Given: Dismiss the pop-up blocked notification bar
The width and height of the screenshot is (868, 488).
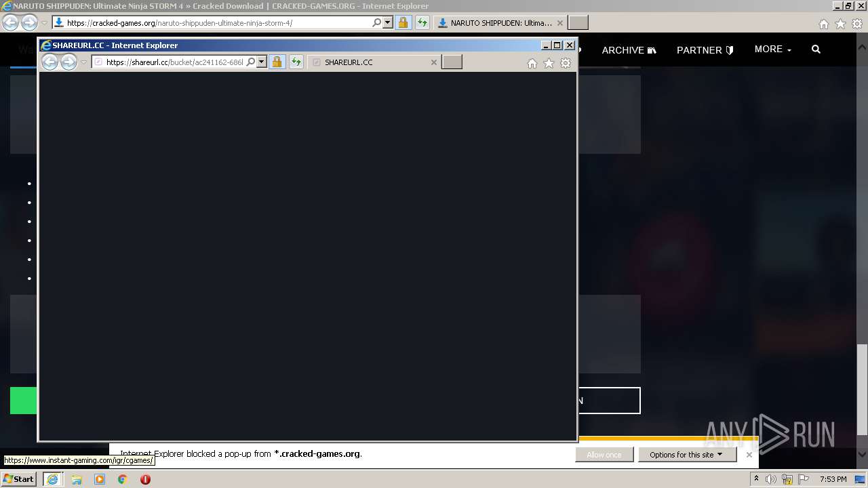Looking at the screenshot, I should tap(749, 455).
